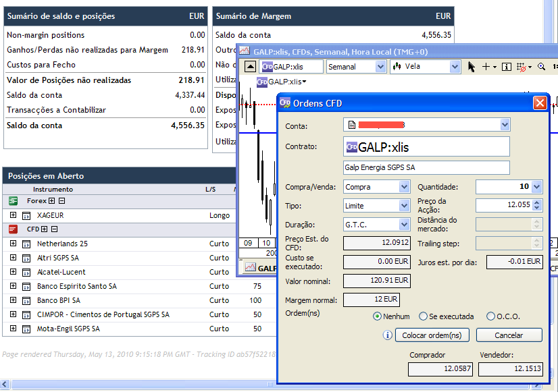The height and width of the screenshot is (392, 558).
Task: Collapse all Forex positions with minus
Action: tap(61, 201)
